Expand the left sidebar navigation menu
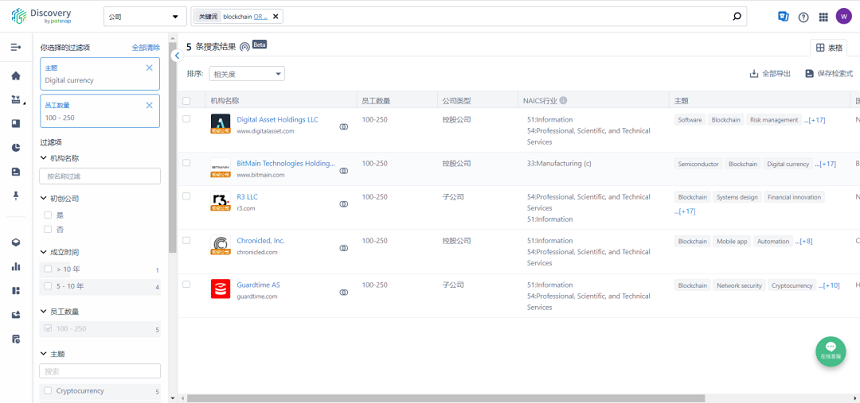 click(x=16, y=47)
